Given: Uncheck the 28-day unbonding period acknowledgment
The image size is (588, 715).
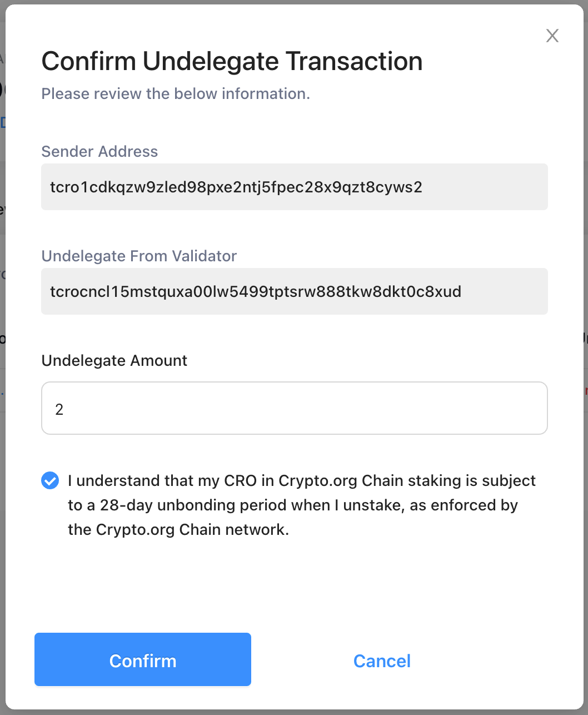Looking at the screenshot, I should click(50, 480).
